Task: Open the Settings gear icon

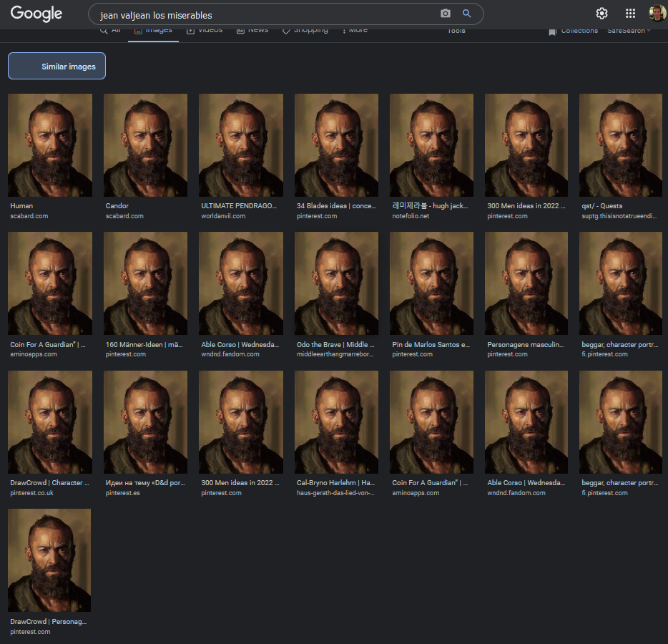Action: click(x=602, y=14)
